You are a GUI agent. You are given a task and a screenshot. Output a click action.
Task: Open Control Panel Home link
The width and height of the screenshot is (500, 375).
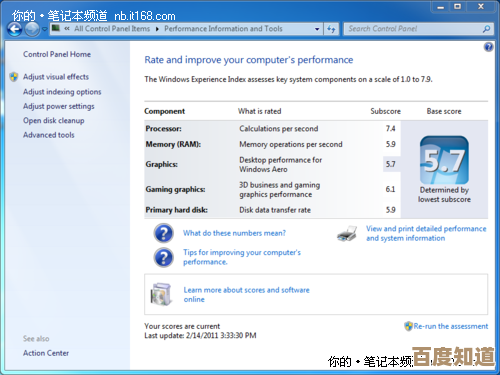(x=57, y=54)
